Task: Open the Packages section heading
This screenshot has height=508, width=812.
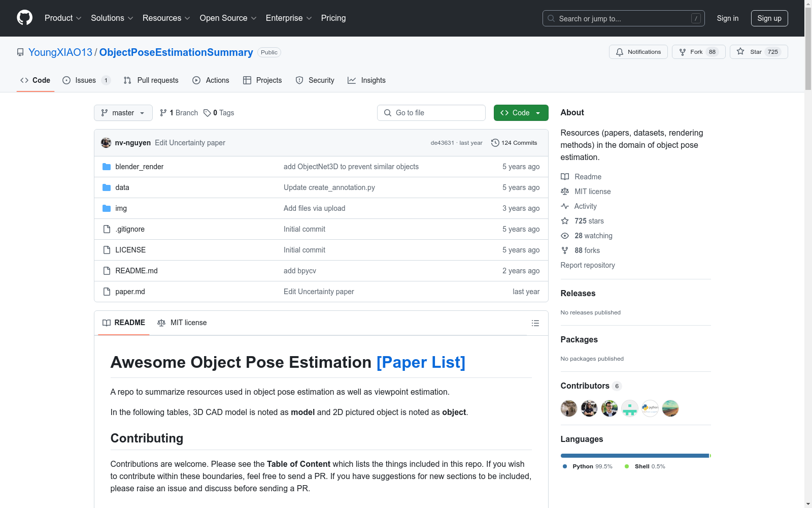Action: click(x=579, y=339)
